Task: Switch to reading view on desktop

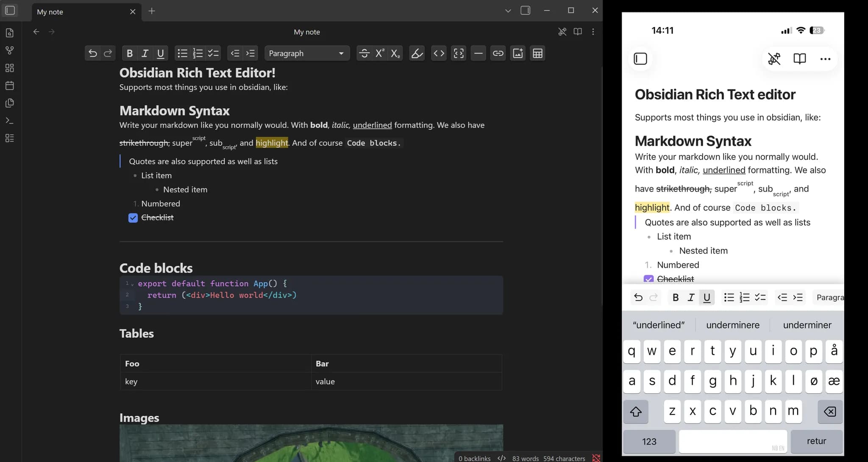Action: (x=578, y=32)
